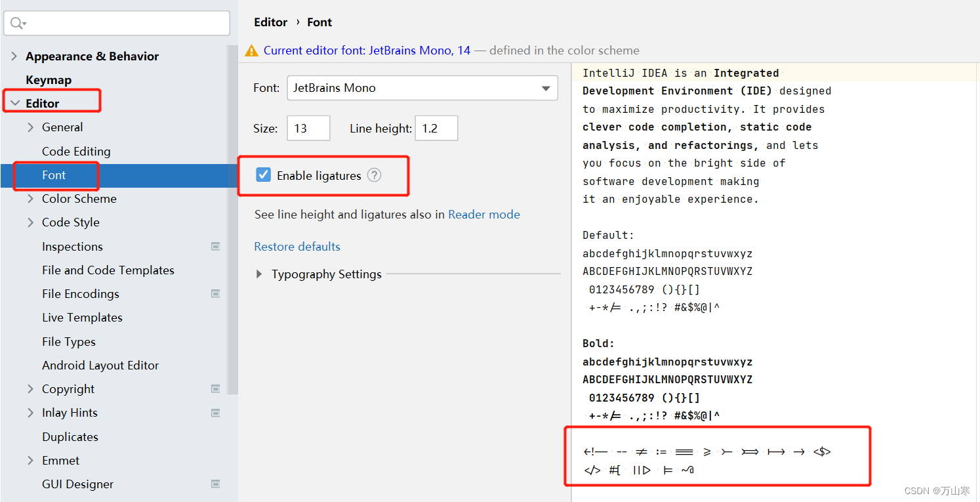Image resolution: width=980 pixels, height=502 pixels.
Task: Open File Types settings page
Action: click(x=69, y=342)
